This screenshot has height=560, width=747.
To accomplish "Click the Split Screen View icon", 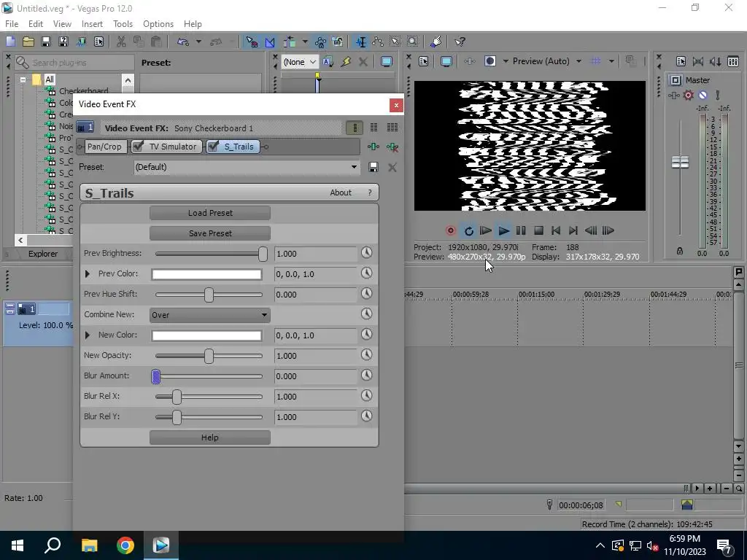I will (489, 61).
